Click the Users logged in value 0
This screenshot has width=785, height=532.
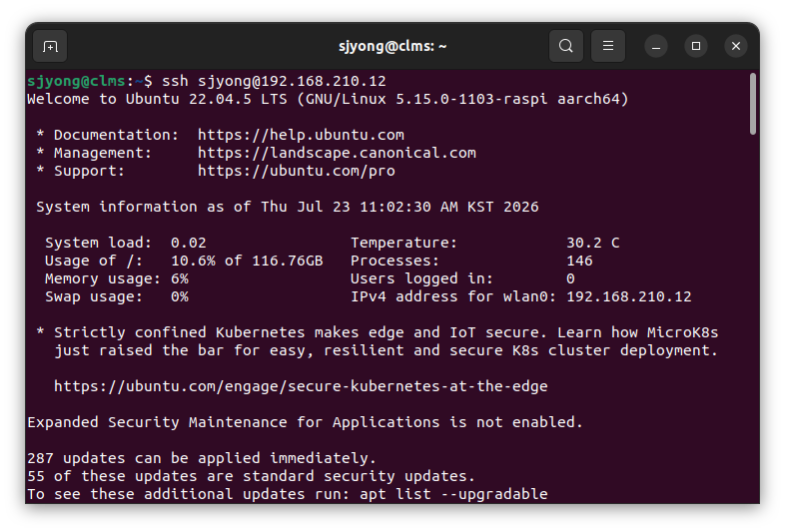click(x=570, y=278)
